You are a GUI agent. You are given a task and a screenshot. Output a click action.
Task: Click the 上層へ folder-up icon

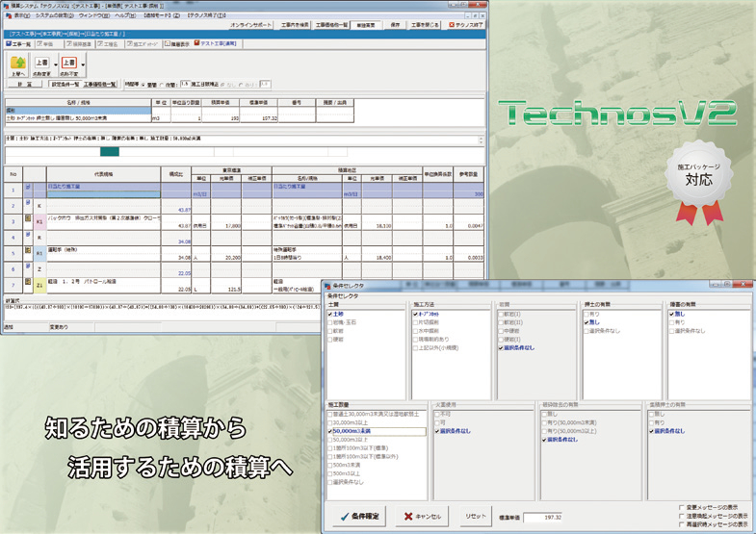click(x=17, y=63)
